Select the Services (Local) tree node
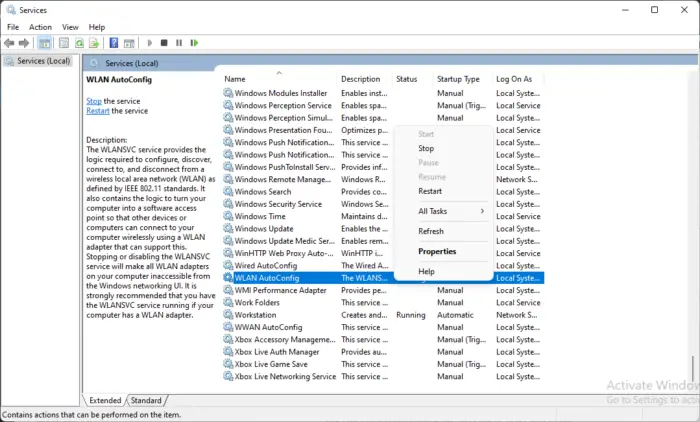Screen dimensions: 700x422 point(43,61)
